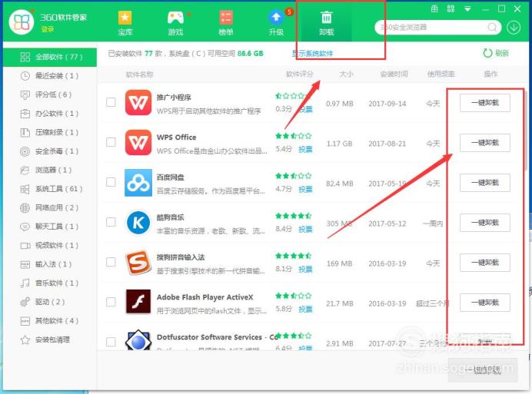Viewport: 532px width, 394px height.
Task: Click the 360软件管家 logo icon
Action: point(22,22)
